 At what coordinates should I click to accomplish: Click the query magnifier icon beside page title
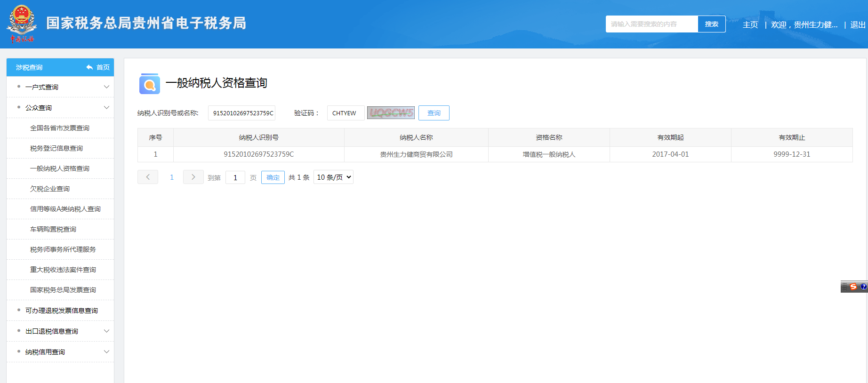coord(149,84)
